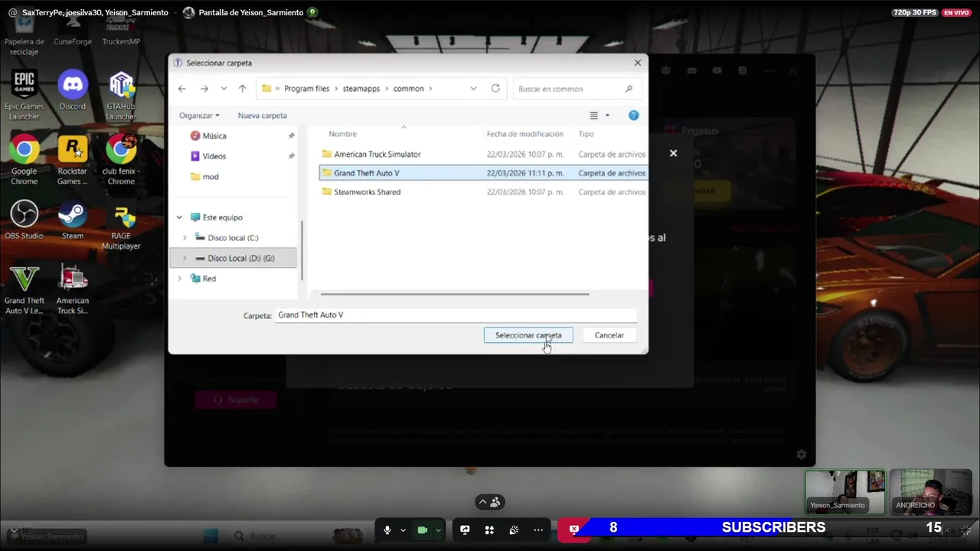
Task: Open RAGE Multiplayer desktop icon
Action: [121, 227]
